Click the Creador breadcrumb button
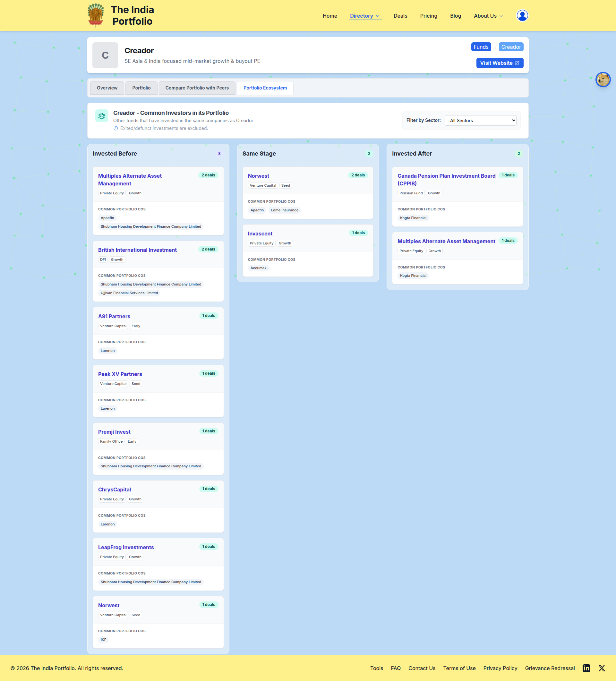Screen dimensions: 616x681 tap(511, 47)
